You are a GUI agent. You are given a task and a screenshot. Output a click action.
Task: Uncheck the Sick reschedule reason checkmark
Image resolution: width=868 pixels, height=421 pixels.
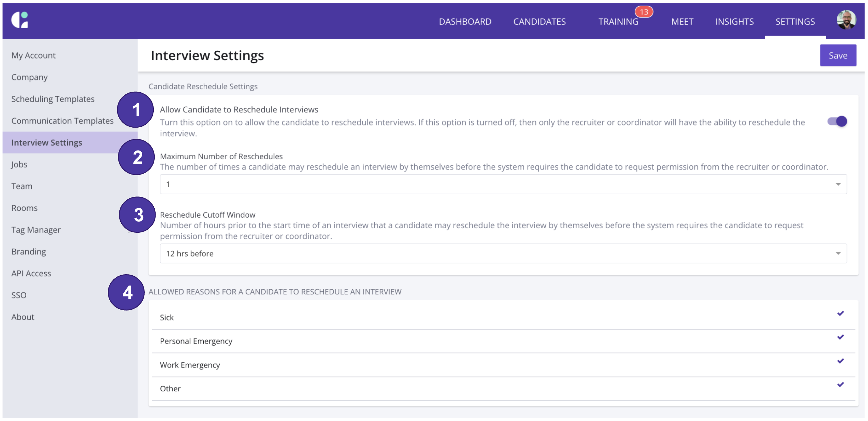tap(841, 313)
